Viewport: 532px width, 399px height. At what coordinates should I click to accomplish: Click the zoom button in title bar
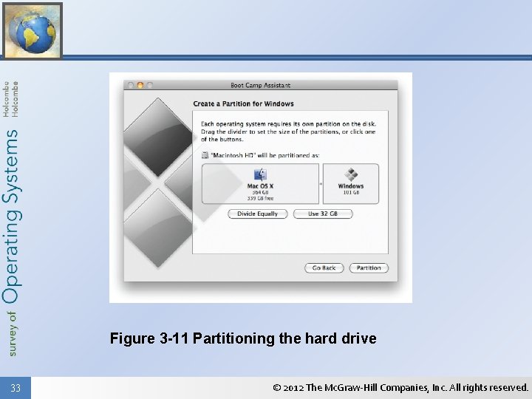tap(149, 85)
